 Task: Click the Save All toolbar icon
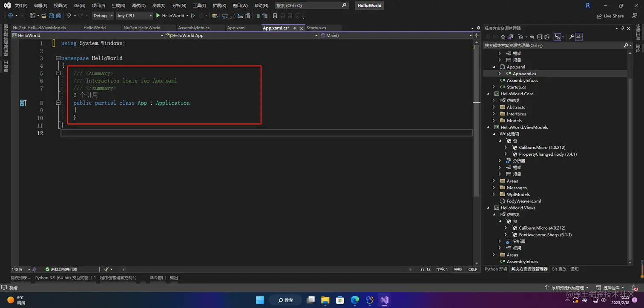tap(58, 16)
